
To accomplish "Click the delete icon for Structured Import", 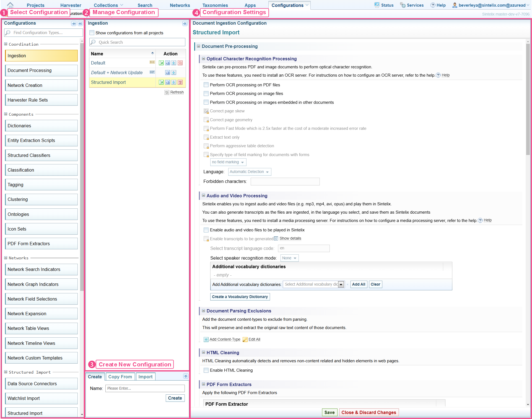I will click(x=180, y=82).
